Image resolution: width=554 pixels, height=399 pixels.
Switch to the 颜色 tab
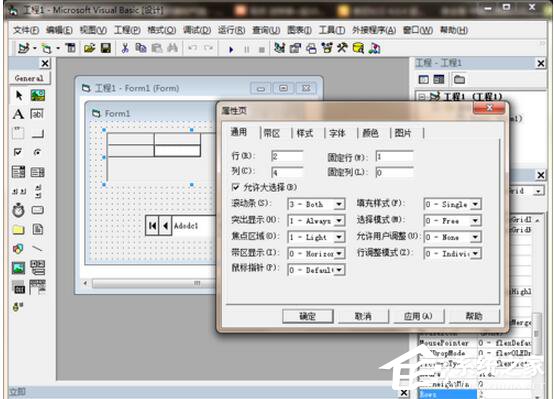coord(370,133)
